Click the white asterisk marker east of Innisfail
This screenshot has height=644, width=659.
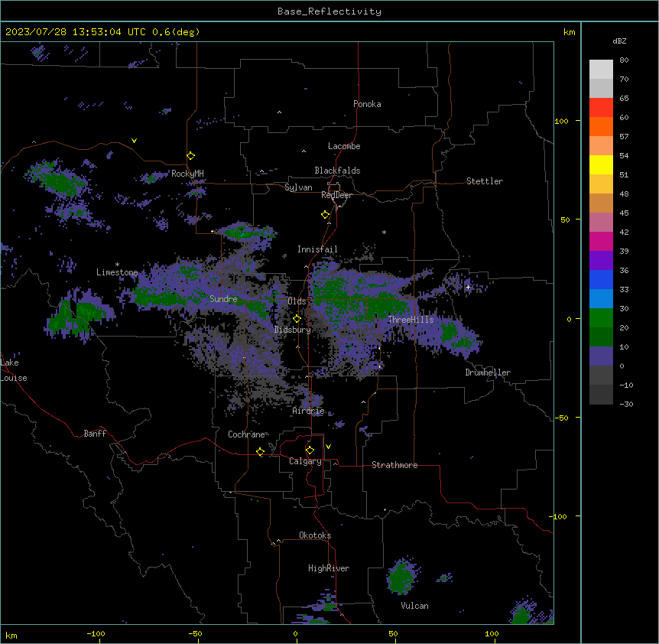pos(384,232)
